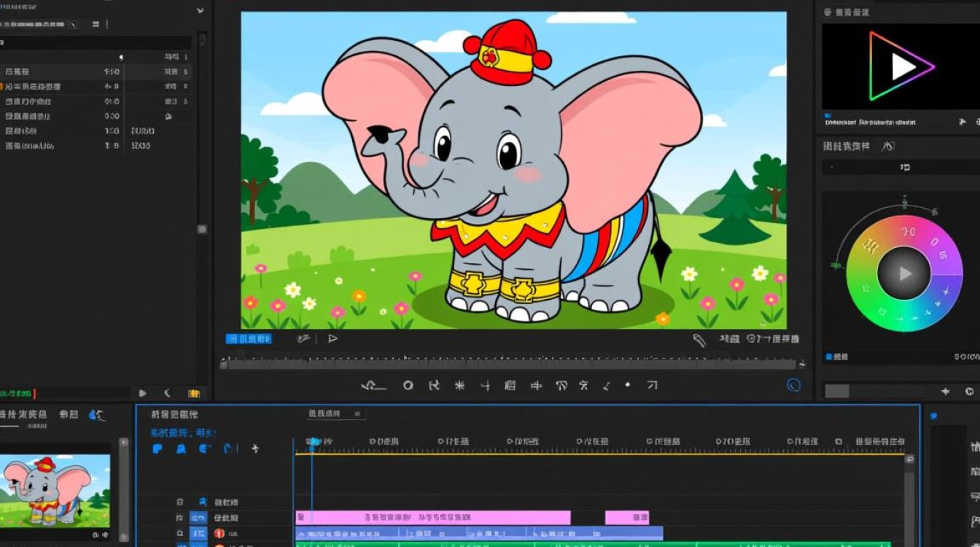Toggle the blue button on the blue clip track
Image resolution: width=980 pixels, height=547 pixels.
pos(198,534)
